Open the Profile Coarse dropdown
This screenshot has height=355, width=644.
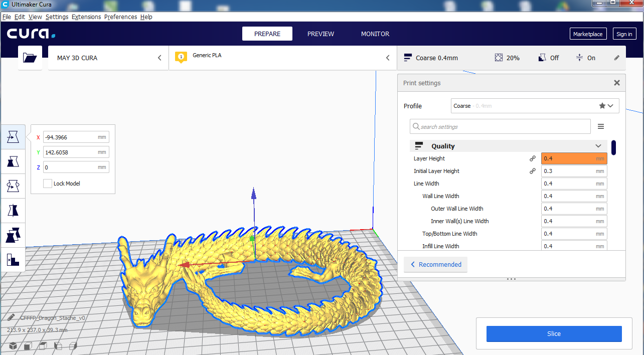tap(535, 106)
